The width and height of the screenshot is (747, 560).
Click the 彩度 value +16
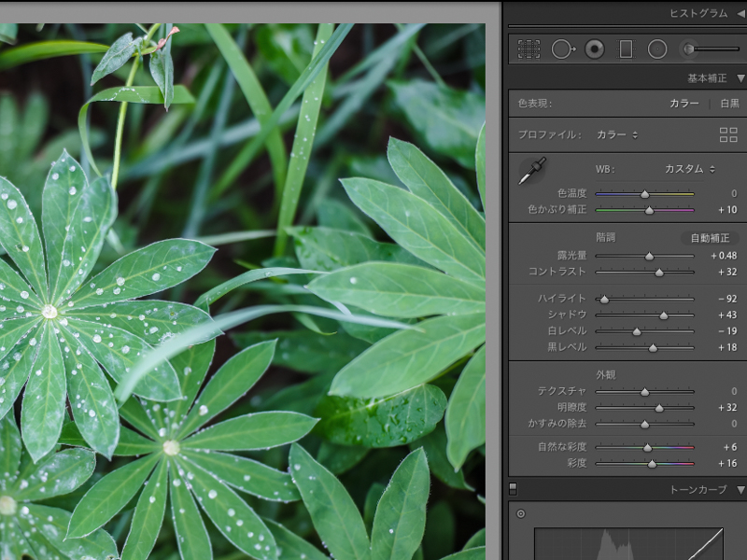(x=727, y=463)
